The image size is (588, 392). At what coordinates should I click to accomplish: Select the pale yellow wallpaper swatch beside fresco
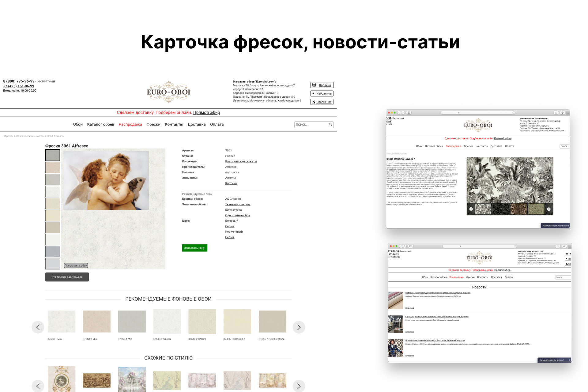click(x=53, y=216)
